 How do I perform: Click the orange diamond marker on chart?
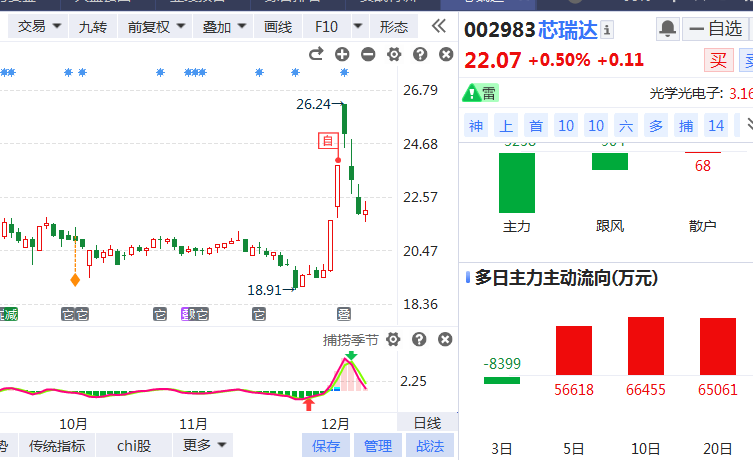click(75, 279)
